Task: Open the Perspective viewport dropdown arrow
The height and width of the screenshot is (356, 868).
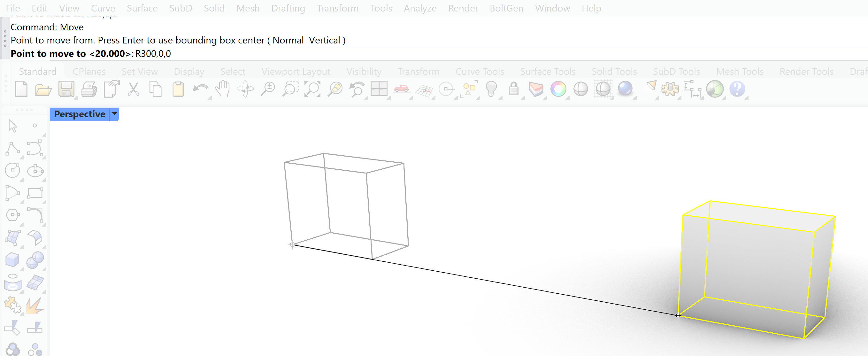Action: [x=115, y=114]
